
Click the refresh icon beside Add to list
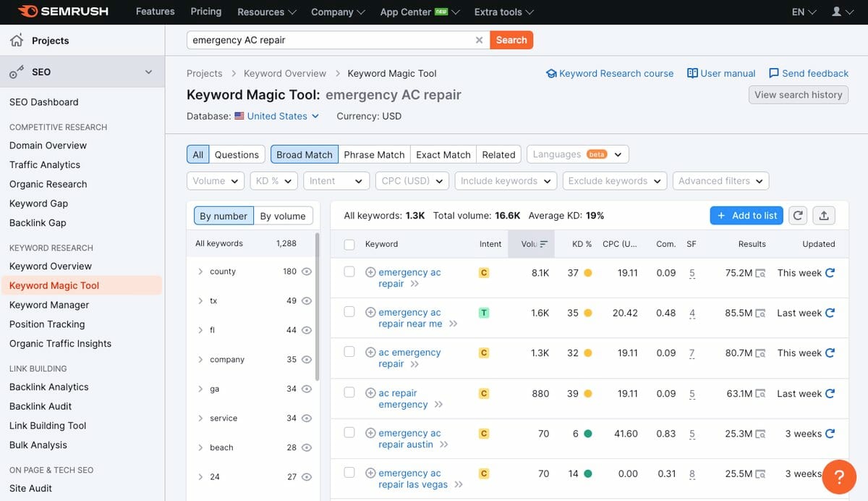pyautogui.click(x=798, y=215)
